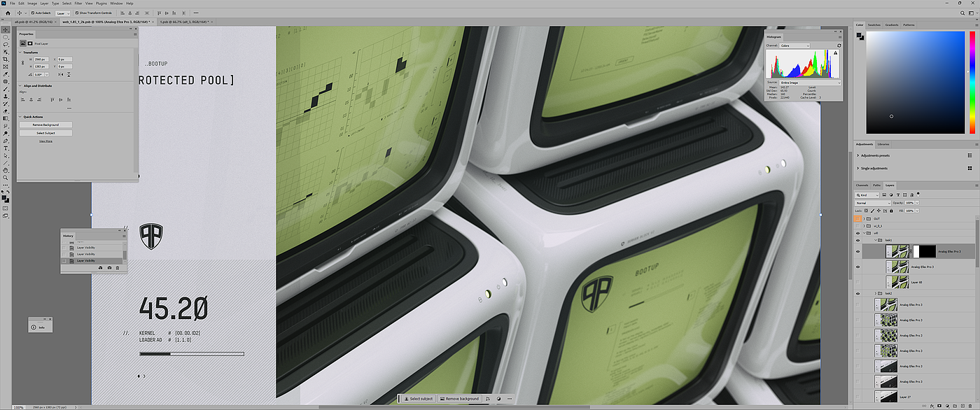This screenshot has width=980, height=410.
Task: Collapse the Transform section in Properties
Action: [x=20, y=52]
